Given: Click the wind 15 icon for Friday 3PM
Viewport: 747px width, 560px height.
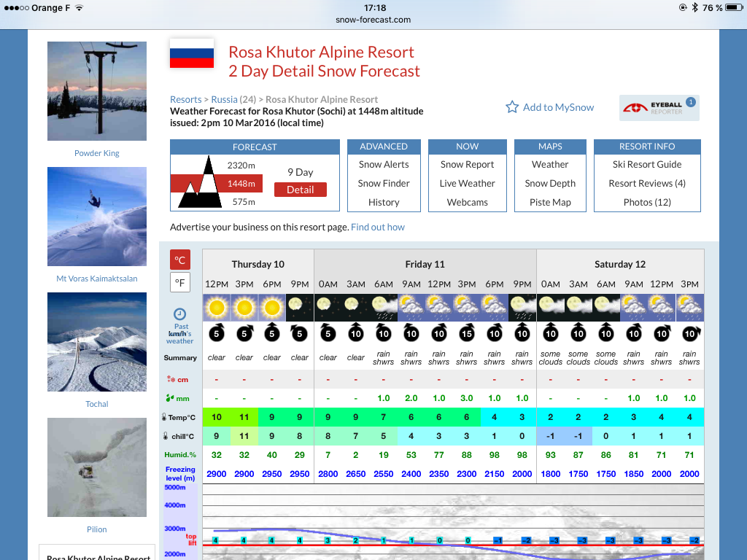Looking at the screenshot, I should pyautogui.click(x=466, y=332).
